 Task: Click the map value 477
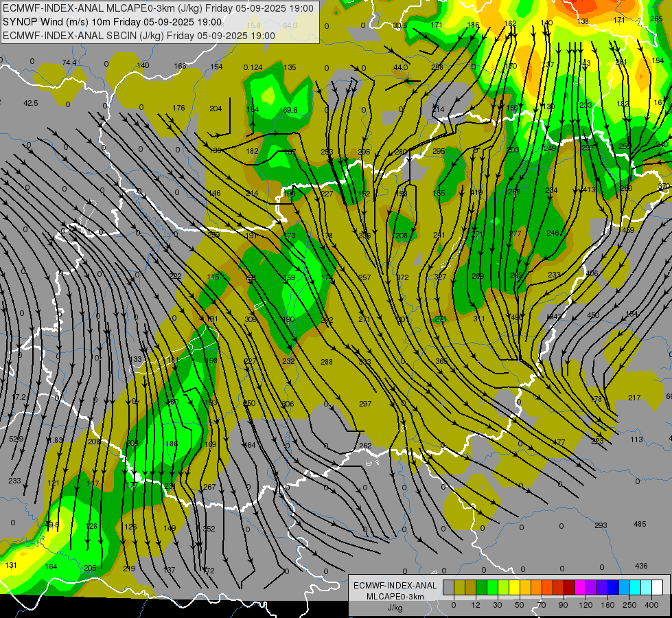click(559, 442)
